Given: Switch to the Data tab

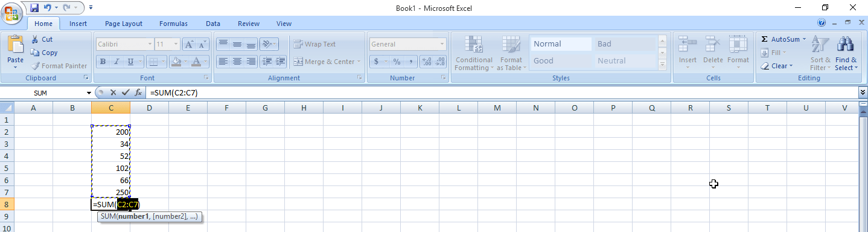Looking at the screenshot, I should (212, 24).
